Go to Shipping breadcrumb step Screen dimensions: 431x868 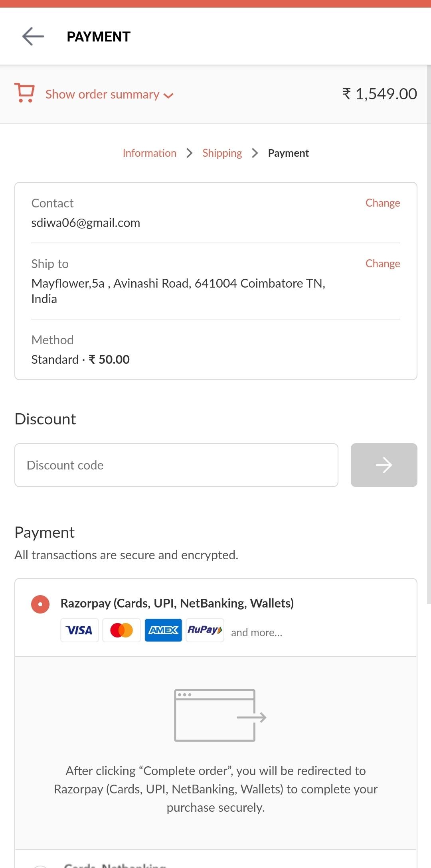222,153
